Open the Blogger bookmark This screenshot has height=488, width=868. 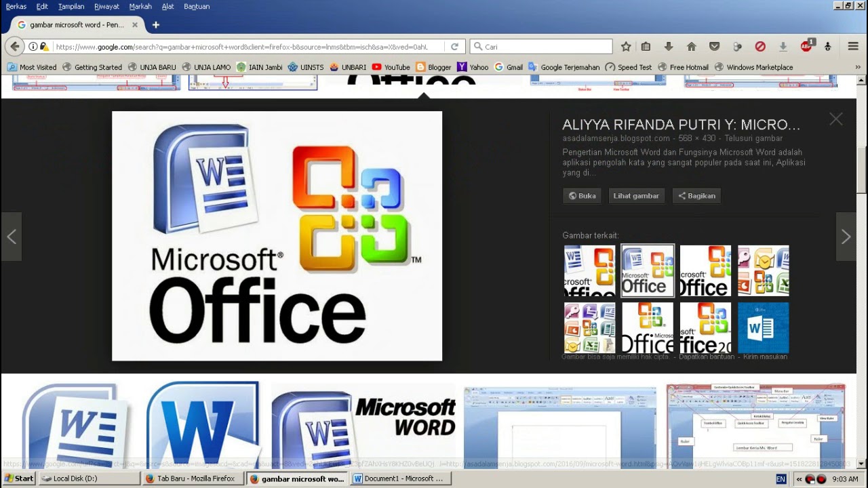[x=433, y=67]
